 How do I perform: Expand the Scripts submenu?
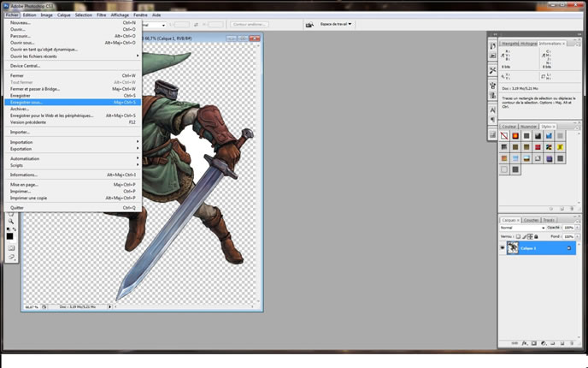coord(73,165)
